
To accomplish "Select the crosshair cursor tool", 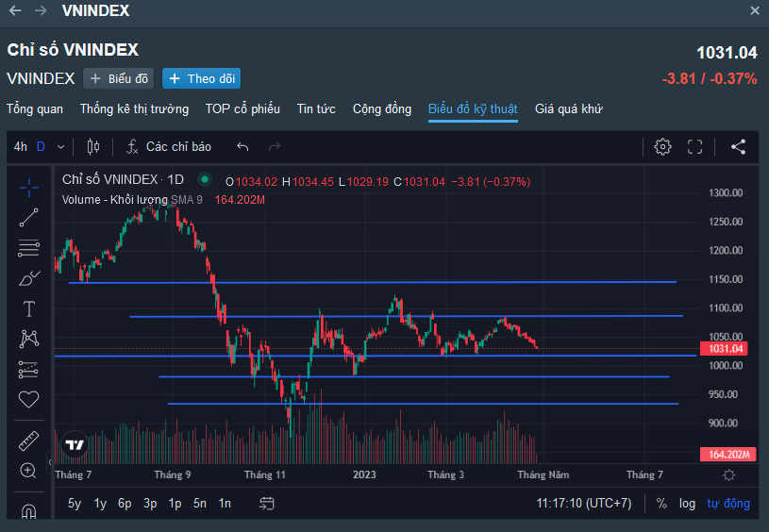I will pos(29,188).
